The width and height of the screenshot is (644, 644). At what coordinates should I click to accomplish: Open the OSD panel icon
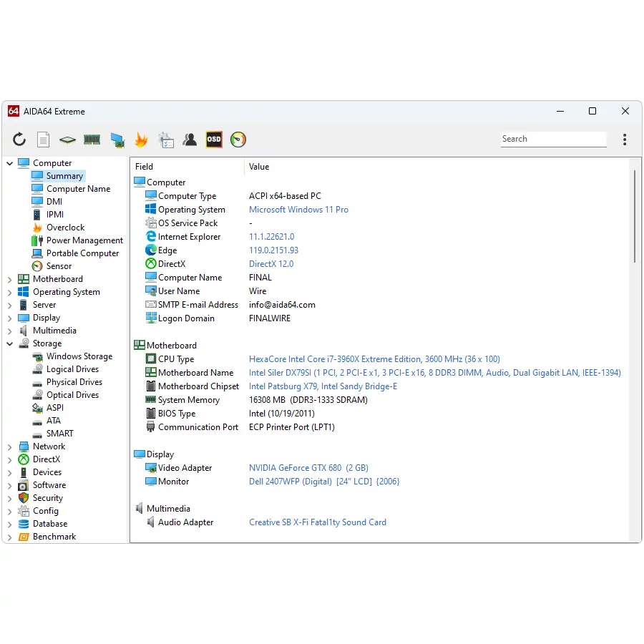click(x=214, y=140)
